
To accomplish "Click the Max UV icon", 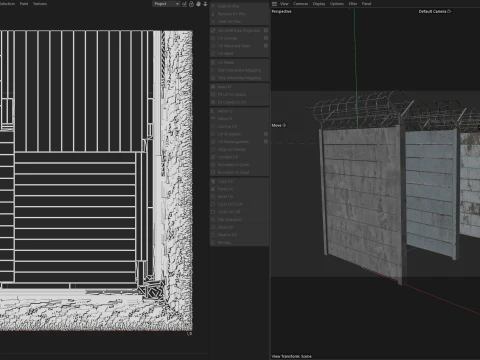I will (x=213, y=87).
